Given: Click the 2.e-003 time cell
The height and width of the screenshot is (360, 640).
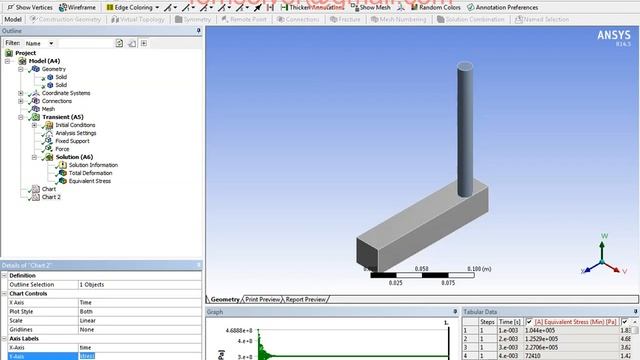Looking at the screenshot, I should click(509, 339).
